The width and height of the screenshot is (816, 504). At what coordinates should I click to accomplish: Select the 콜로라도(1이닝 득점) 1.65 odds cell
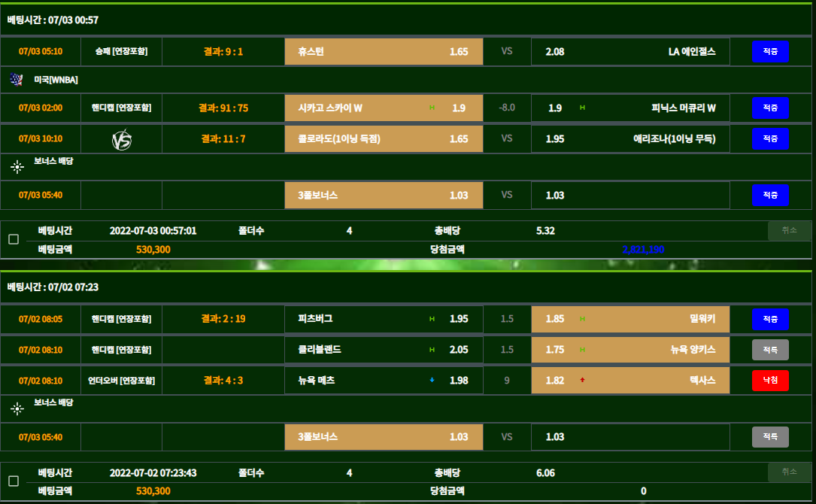tap(384, 139)
